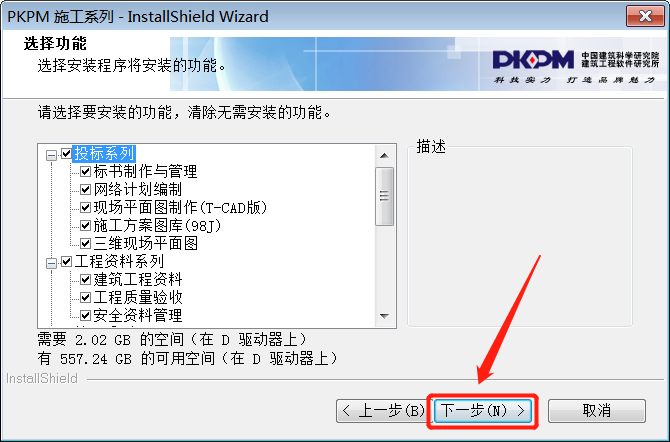670x442 pixels.
Task: Uncheck the 投标系列 checkbox
Action: click(x=66, y=153)
